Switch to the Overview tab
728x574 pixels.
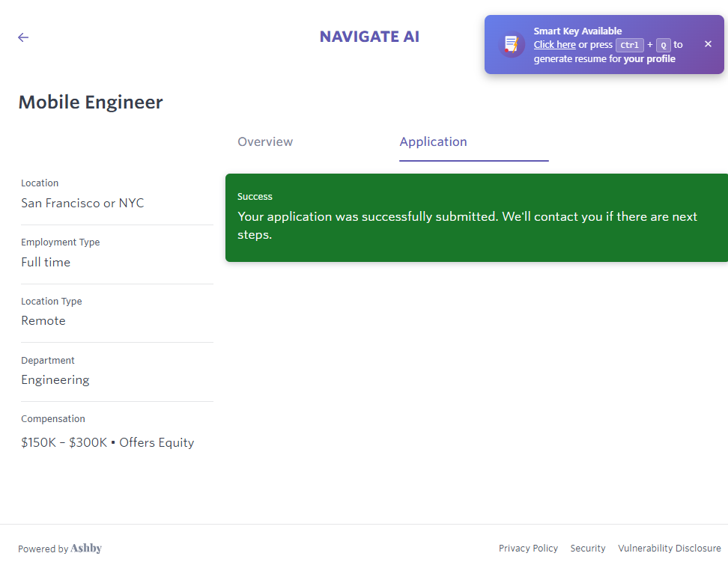pyautogui.click(x=265, y=142)
